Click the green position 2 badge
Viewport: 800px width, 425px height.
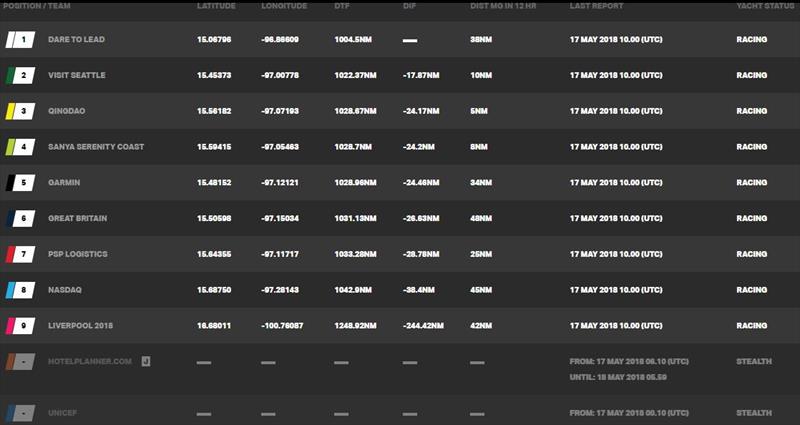coord(20,75)
